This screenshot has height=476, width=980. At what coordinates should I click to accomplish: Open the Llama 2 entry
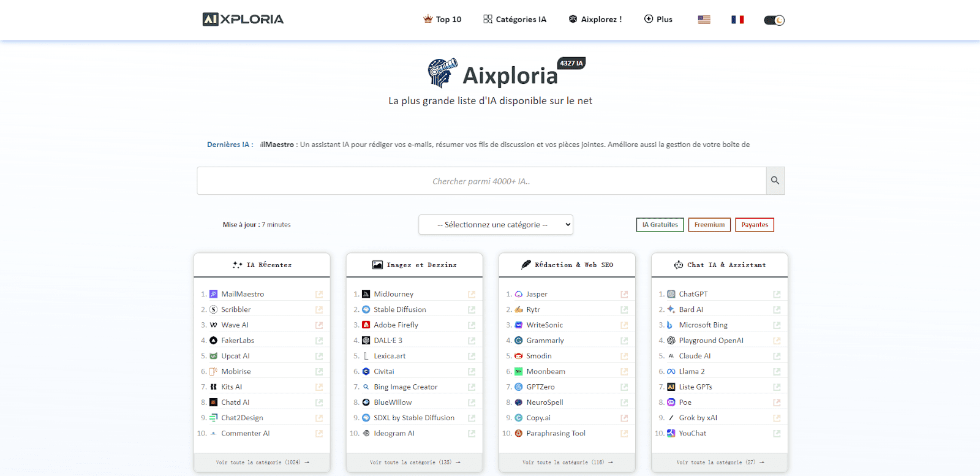[x=692, y=371]
